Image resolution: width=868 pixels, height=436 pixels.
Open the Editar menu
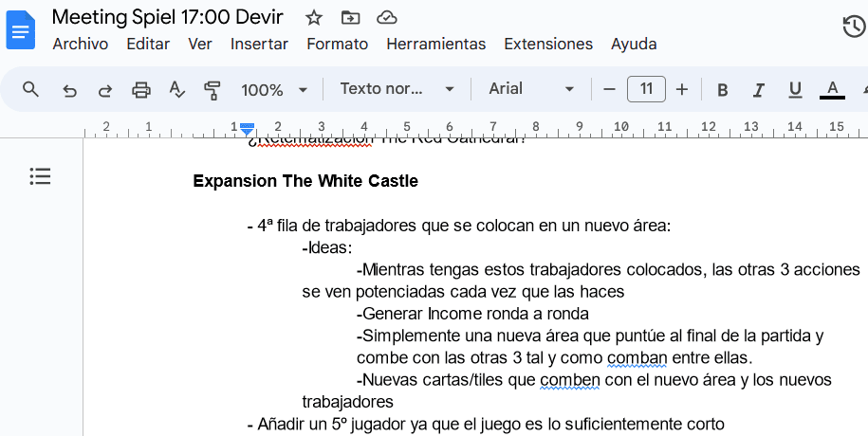point(148,44)
